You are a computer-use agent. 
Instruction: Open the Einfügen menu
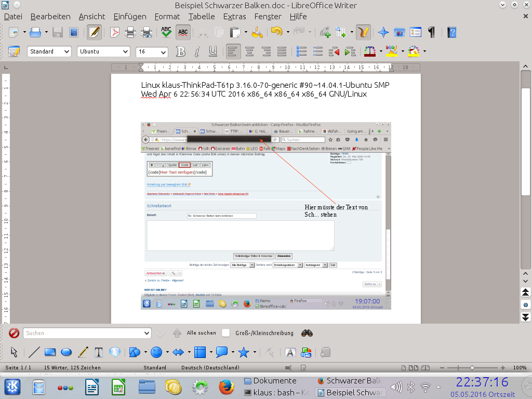130,17
